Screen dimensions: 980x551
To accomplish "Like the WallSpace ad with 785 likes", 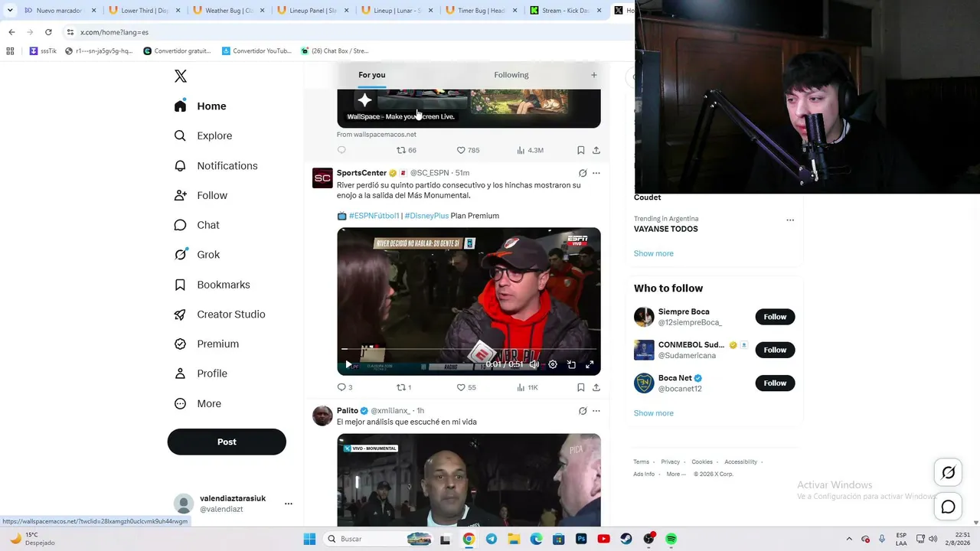I will 468,150.
